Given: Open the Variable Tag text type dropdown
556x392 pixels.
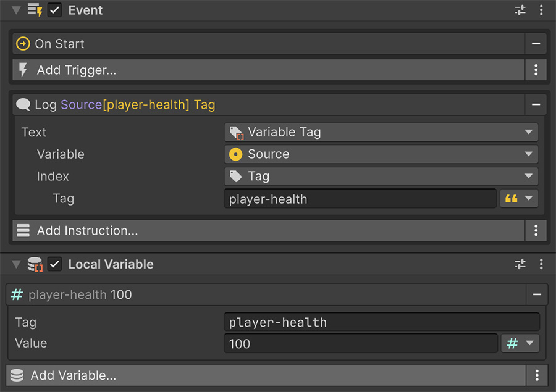Looking at the screenshot, I should (381, 132).
